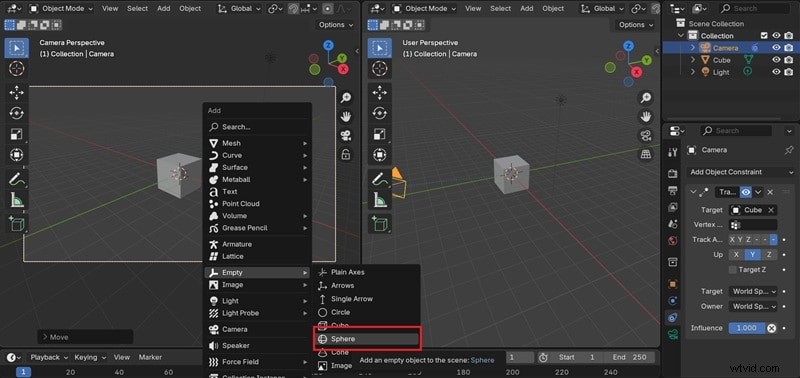The height and width of the screenshot is (378, 800).
Task: Select the Move tool in right viewport
Action: [x=380, y=92]
